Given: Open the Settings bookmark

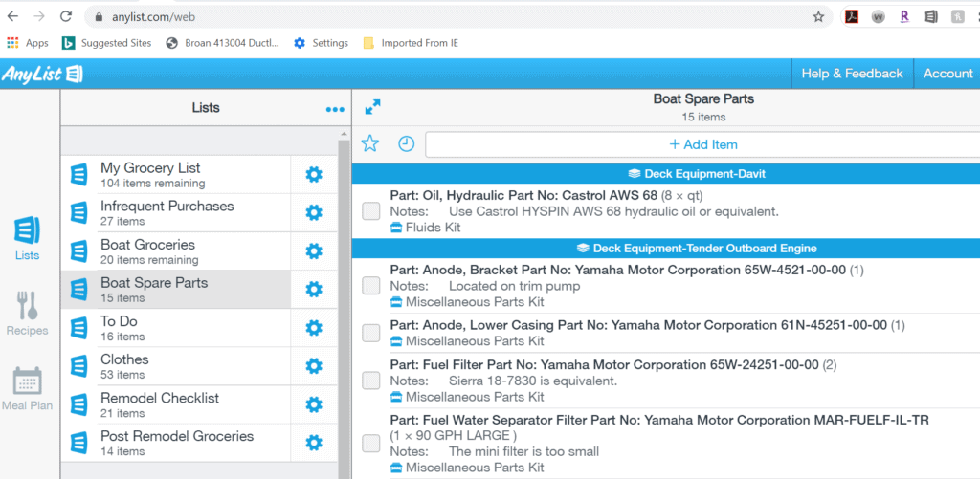Looking at the screenshot, I should (322, 43).
